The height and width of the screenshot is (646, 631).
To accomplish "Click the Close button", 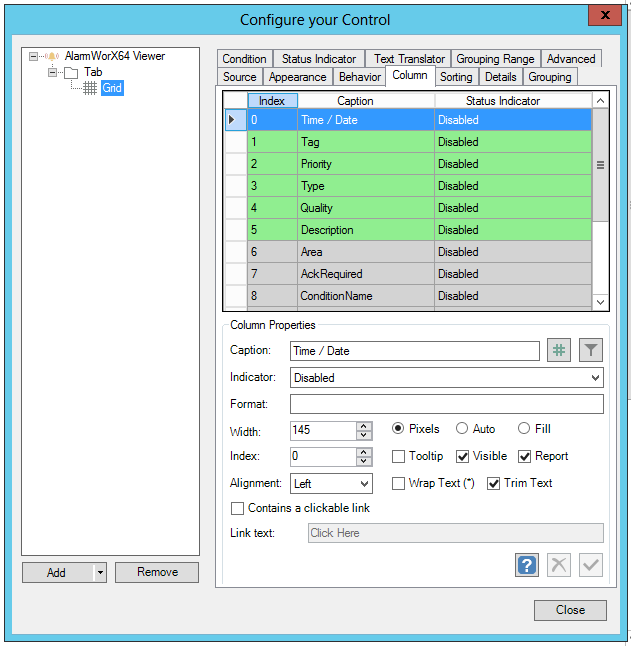I will coord(570,610).
